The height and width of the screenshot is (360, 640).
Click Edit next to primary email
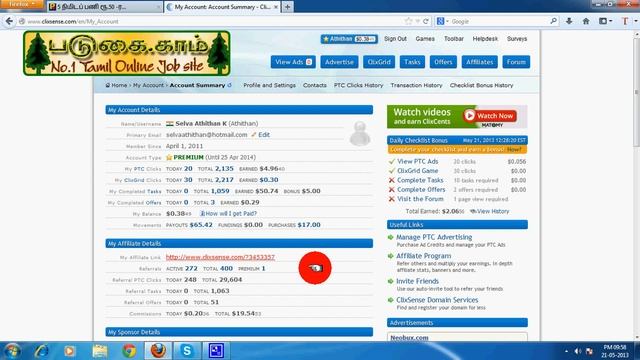264,135
